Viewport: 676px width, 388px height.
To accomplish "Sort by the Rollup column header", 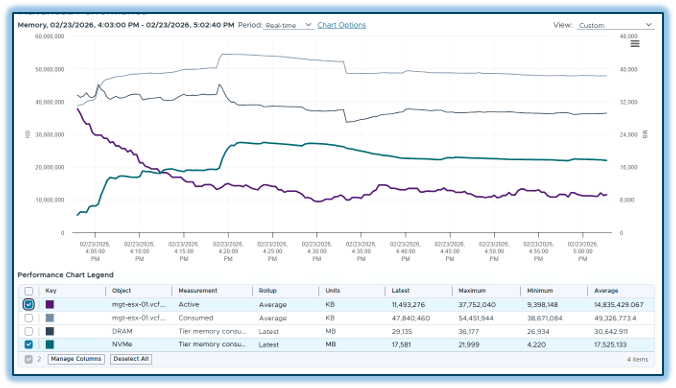I will pyautogui.click(x=268, y=291).
